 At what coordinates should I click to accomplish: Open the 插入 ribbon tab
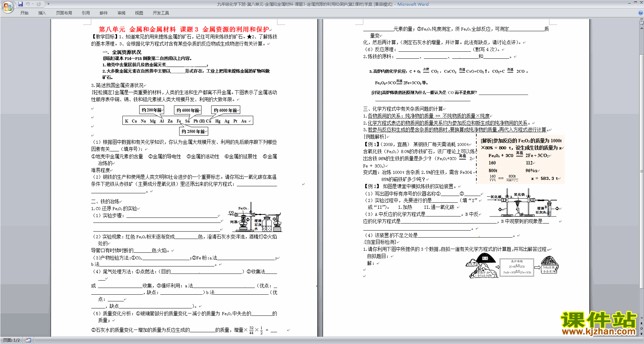(x=42, y=13)
